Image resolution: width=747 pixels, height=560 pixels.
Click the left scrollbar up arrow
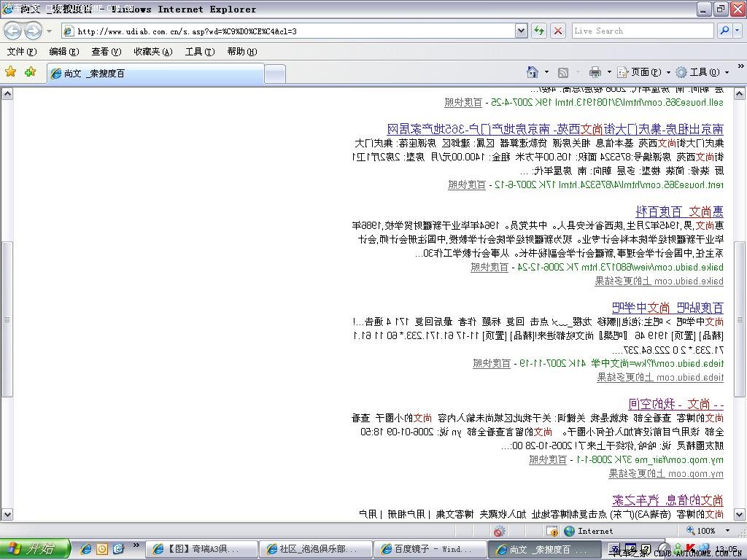[7, 94]
